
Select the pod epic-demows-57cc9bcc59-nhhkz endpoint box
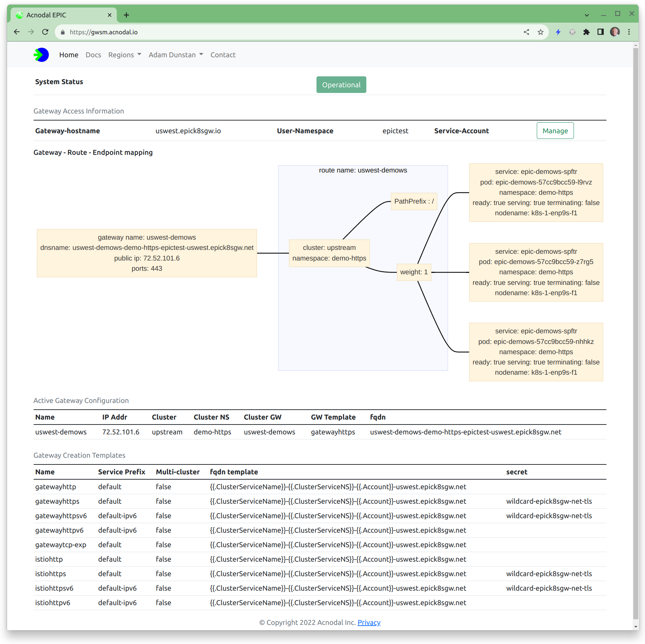tap(536, 352)
